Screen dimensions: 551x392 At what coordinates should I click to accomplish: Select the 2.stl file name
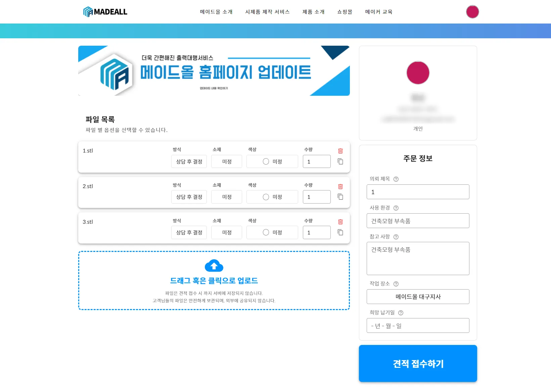[x=88, y=186]
